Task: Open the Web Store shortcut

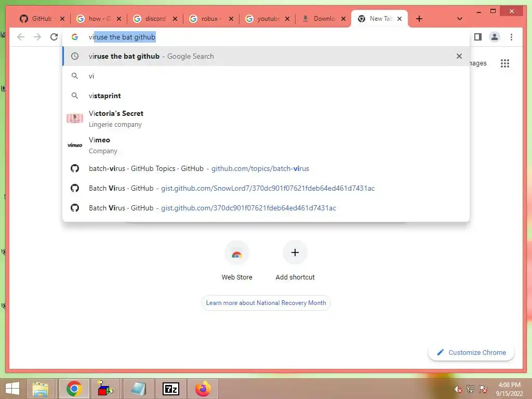Action: tap(237, 261)
